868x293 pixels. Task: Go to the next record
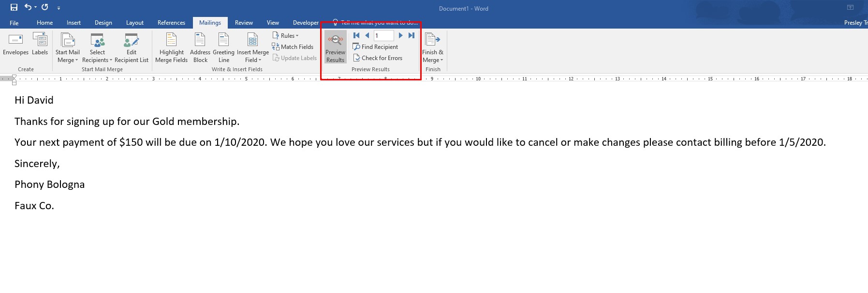coord(400,35)
